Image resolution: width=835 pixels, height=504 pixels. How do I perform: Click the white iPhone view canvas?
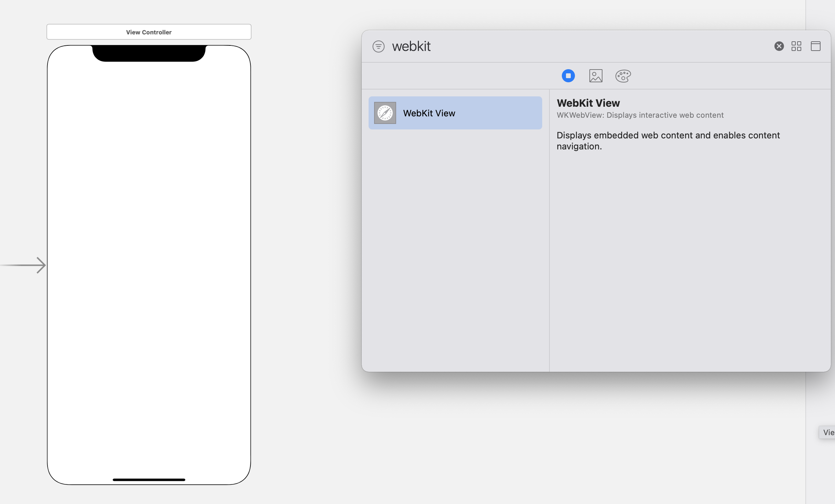pos(149,265)
